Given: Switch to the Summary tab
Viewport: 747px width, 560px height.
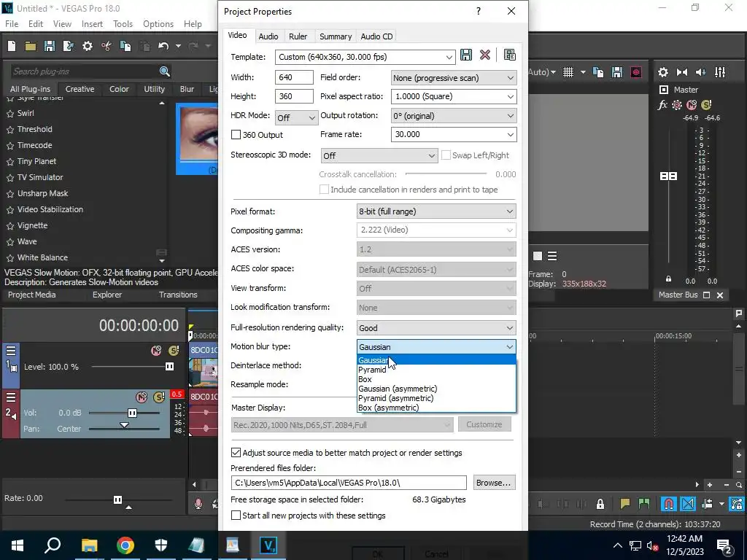Looking at the screenshot, I should coord(336,36).
